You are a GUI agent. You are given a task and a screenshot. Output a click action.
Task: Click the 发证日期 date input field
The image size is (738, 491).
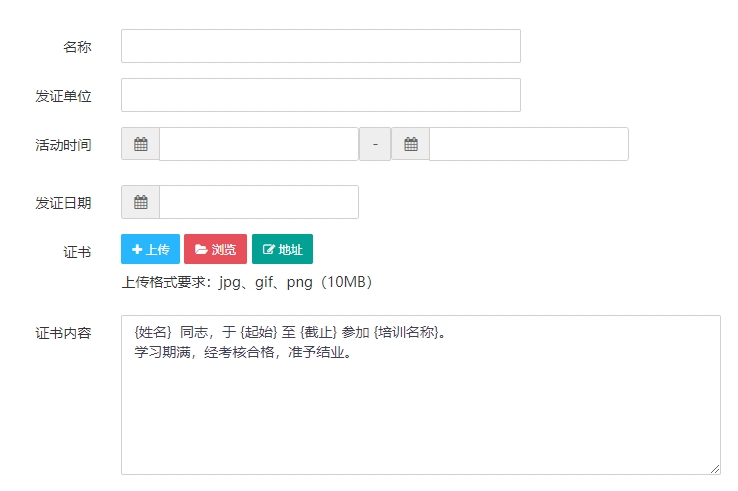tap(258, 202)
